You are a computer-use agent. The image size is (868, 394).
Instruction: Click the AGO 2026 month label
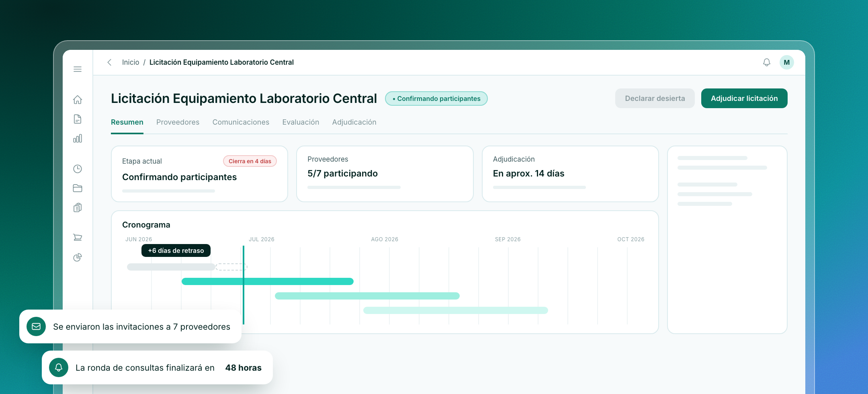coord(385,239)
